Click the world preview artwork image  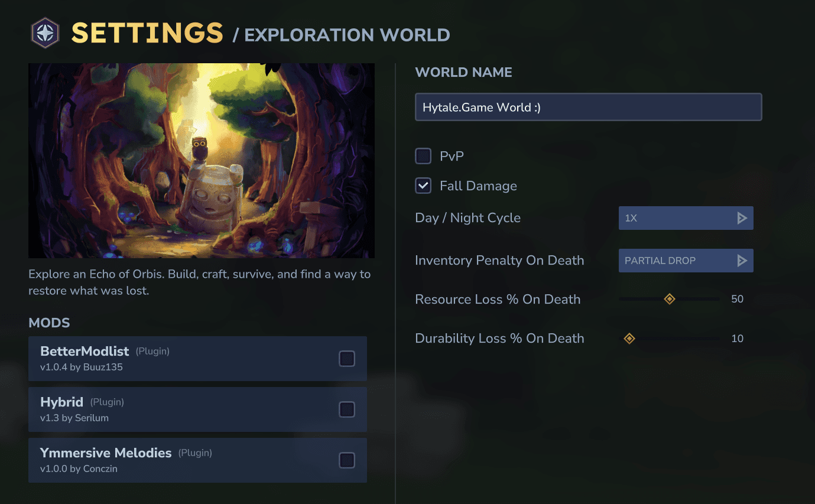click(201, 160)
